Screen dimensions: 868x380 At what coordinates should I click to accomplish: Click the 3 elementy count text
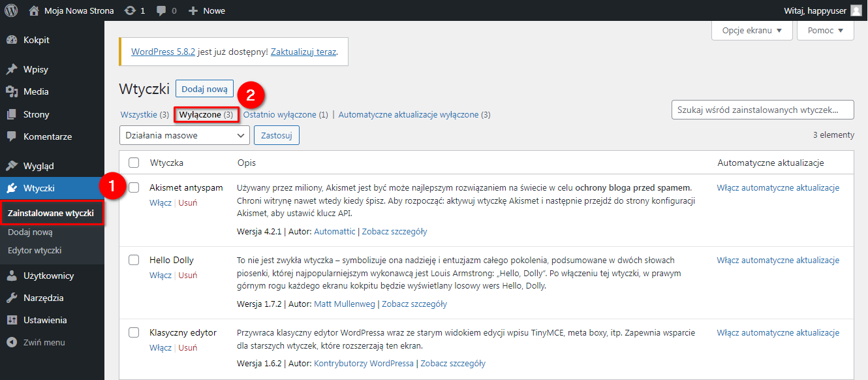(x=833, y=135)
